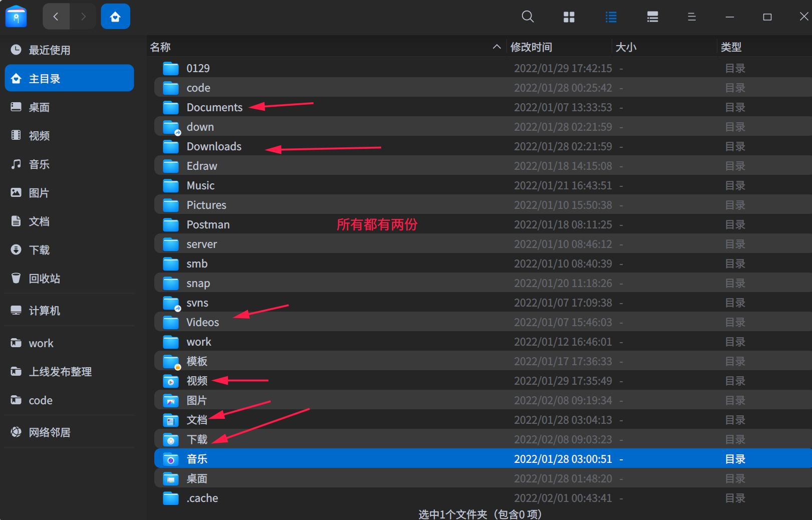Click the status text 选中1个文件夹
Image resolution: width=812 pixels, height=520 pixels.
point(453,514)
